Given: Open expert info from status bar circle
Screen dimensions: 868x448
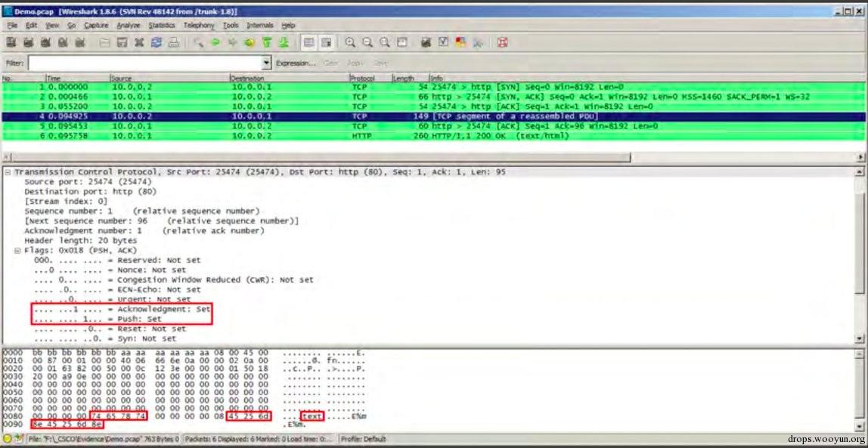Looking at the screenshot, I should (x=8, y=439).
